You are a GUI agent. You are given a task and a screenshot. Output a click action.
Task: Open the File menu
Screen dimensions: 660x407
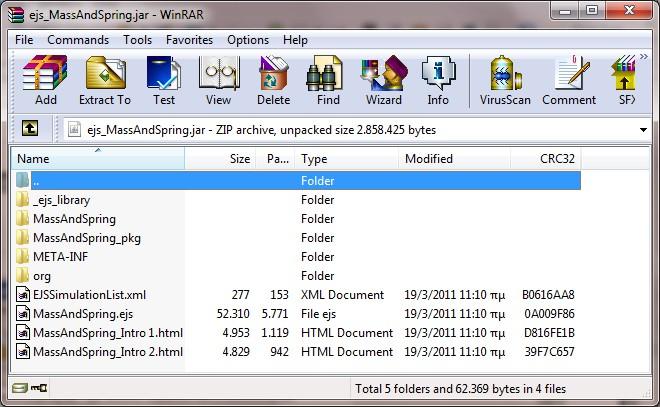pos(24,40)
